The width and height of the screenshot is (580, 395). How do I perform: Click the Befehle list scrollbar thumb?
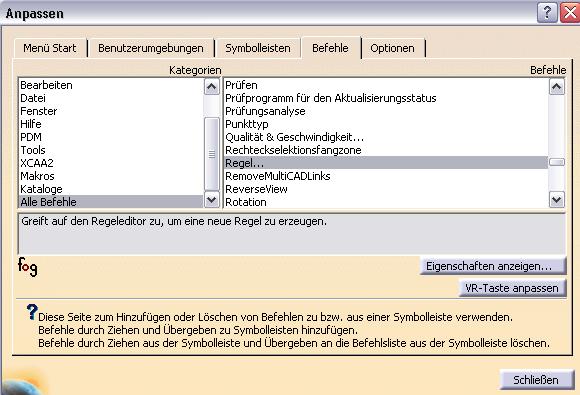557,162
